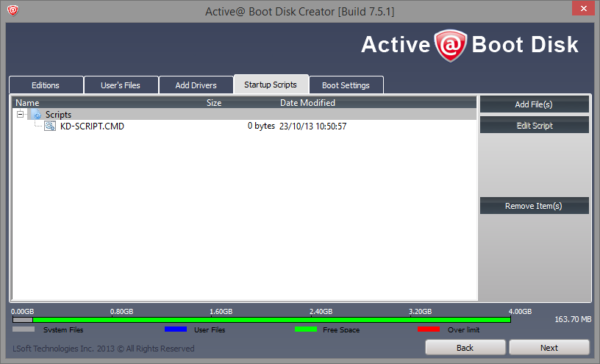Go back with the Back button
The height and width of the screenshot is (364, 600).
click(465, 348)
